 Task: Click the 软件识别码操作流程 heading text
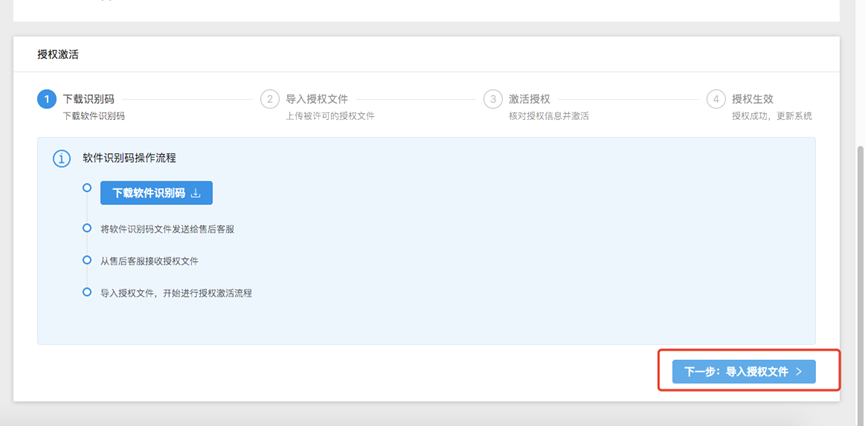[129, 158]
